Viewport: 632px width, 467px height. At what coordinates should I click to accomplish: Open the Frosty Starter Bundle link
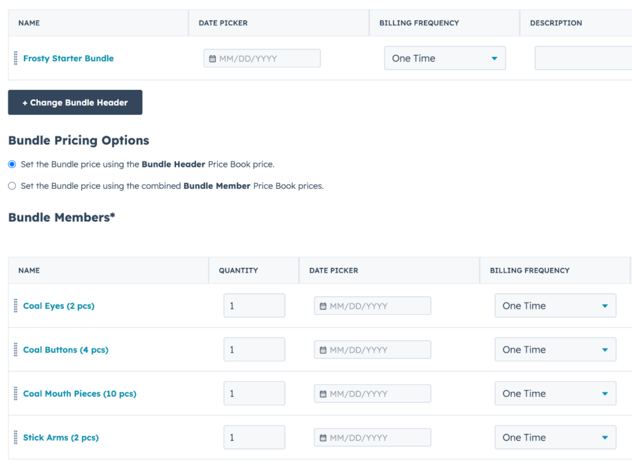(x=68, y=59)
